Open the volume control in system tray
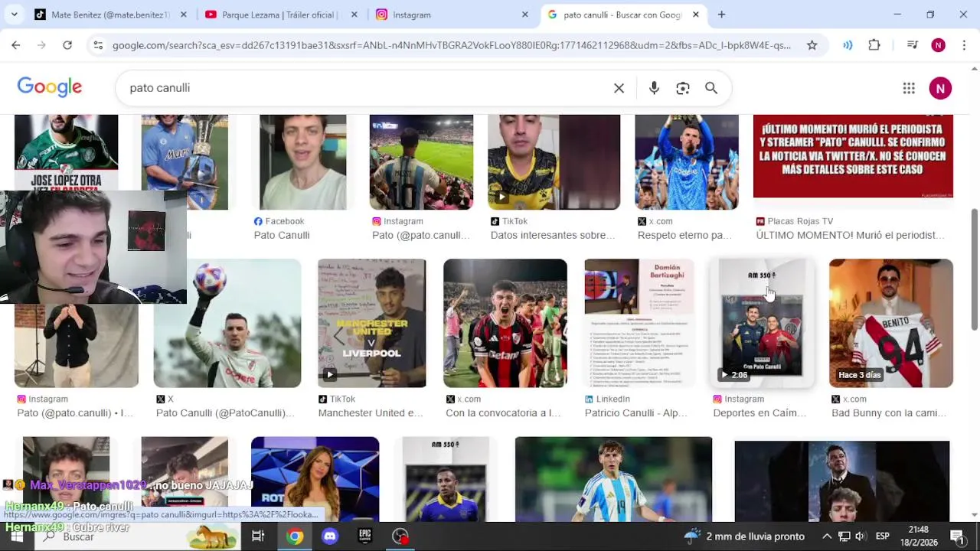Viewport: 980px width, 551px height. coord(861,536)
